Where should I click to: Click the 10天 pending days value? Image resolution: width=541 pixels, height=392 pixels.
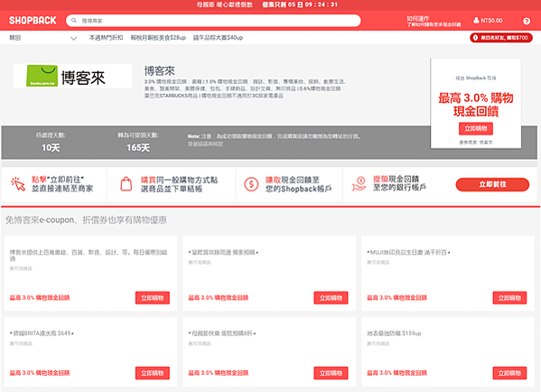(51, 148)
